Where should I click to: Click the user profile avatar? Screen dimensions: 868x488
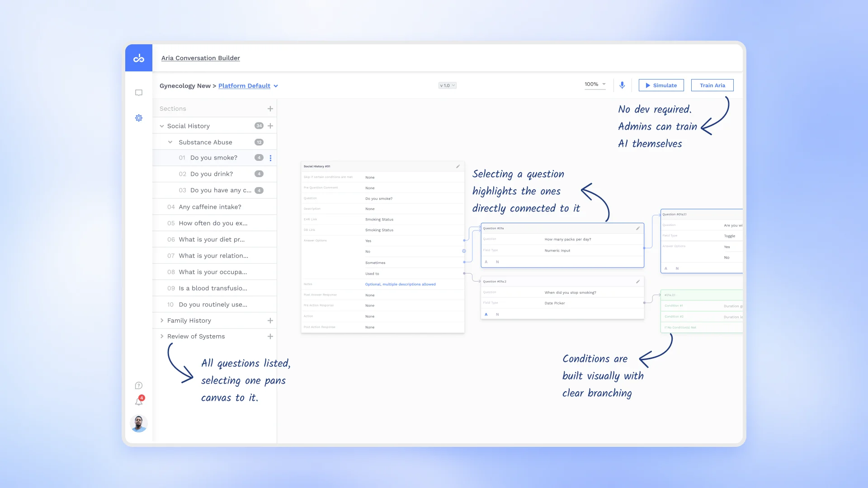139,423
